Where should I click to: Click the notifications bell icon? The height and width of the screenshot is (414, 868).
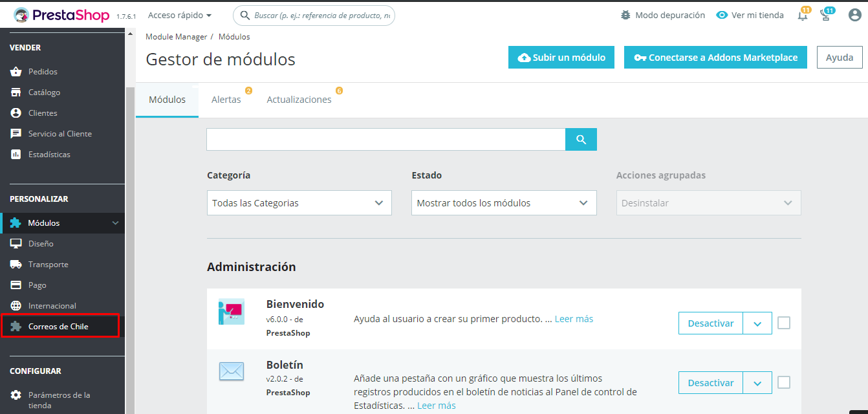tap(803, 16)
